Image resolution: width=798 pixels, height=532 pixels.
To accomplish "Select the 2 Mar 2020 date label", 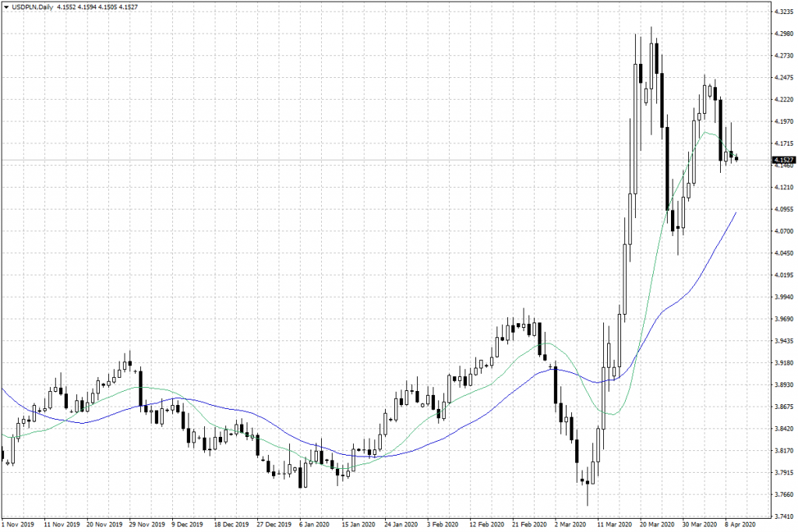I will point(570,524).
